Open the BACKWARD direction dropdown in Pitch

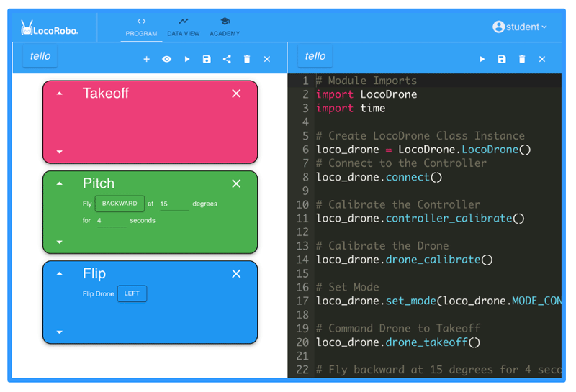[x=120, y=204]
